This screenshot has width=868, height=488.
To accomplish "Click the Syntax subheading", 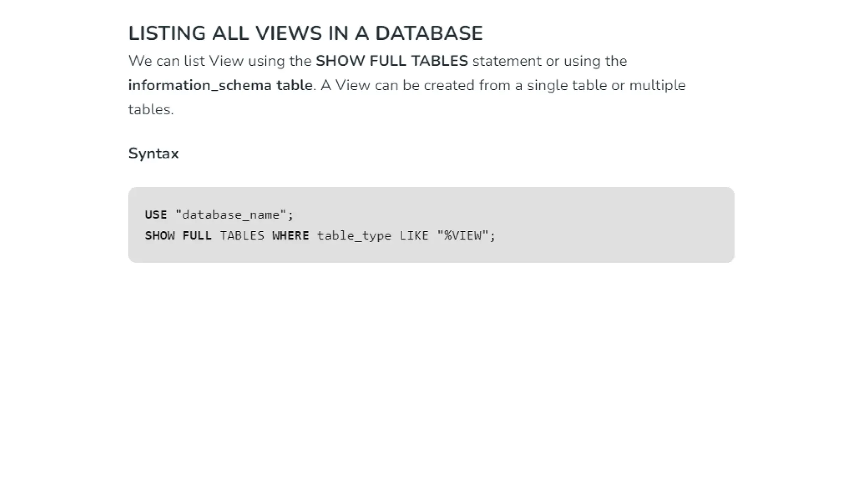I will coord(153,153).
